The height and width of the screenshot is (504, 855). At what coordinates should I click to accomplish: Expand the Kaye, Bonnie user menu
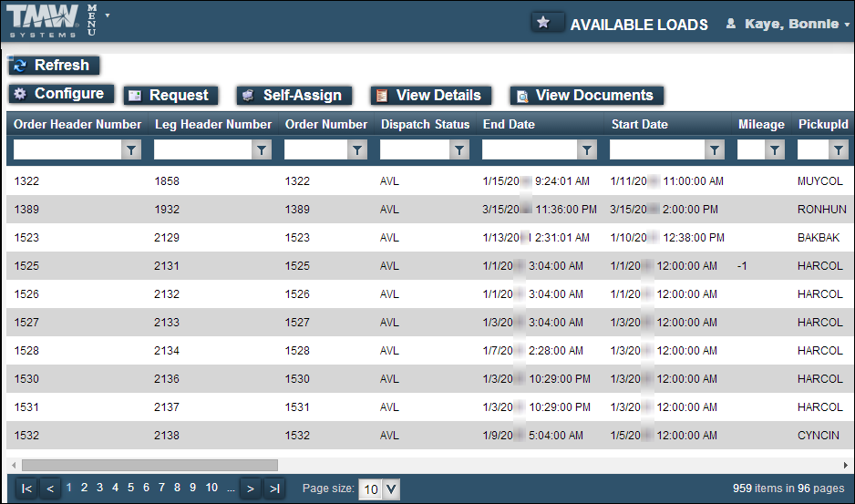click(788, 24)
